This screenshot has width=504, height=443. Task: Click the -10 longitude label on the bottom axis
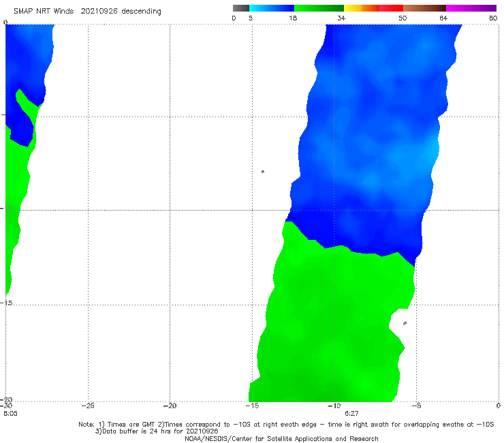pyautogui.click(x=334, y=406)
